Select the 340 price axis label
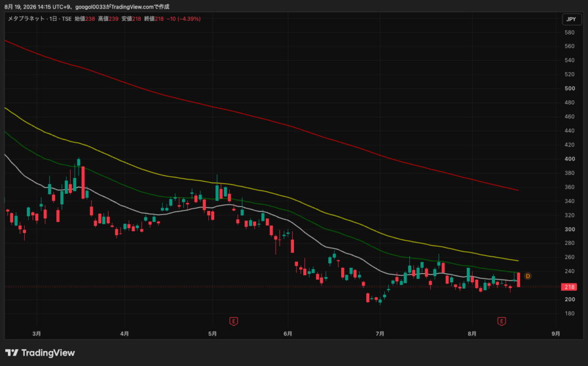Screen dimensions: 588x366 [569, 201]
